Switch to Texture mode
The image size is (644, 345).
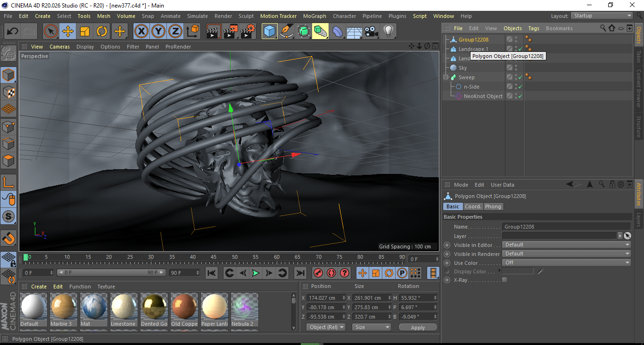point(8,92)
